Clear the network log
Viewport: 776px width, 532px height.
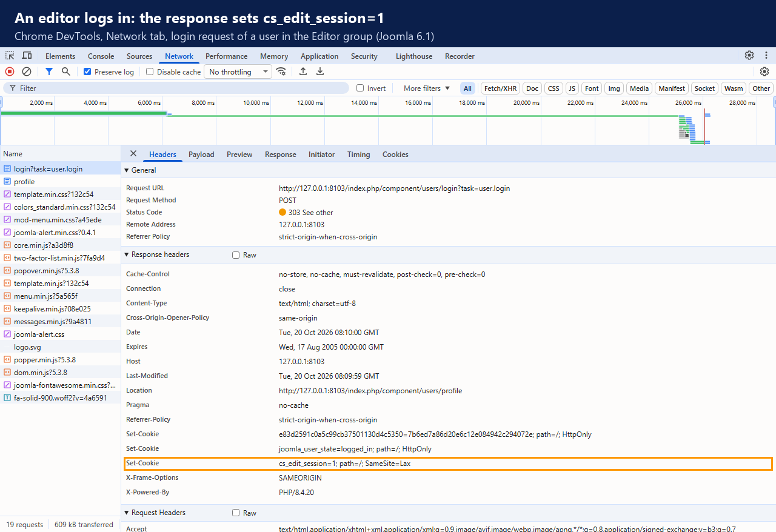pyautogui.click(x=27, y=71)
